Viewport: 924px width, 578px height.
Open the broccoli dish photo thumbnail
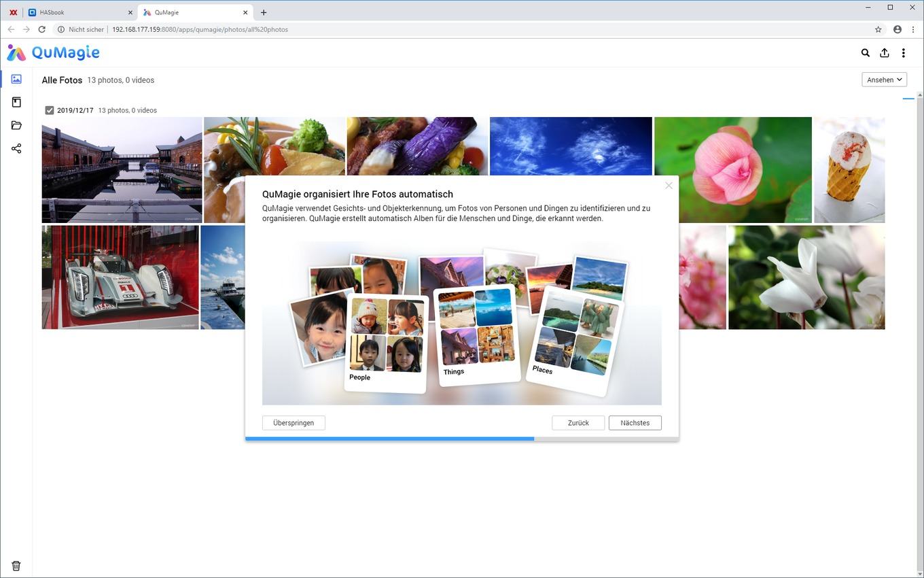pos(274,146)
